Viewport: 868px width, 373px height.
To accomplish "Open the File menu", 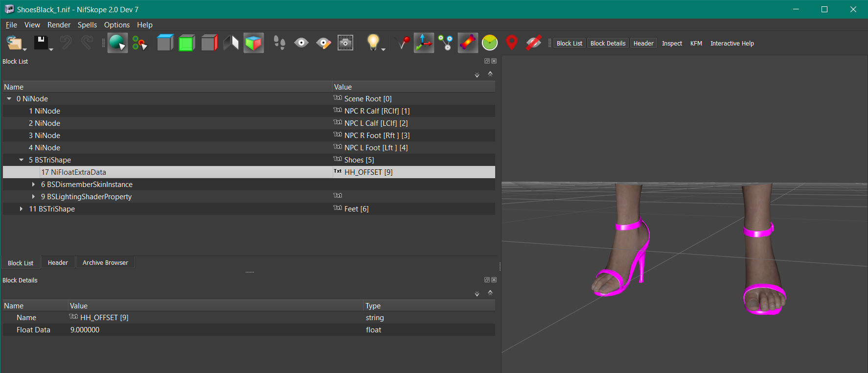I will [11, 25].
